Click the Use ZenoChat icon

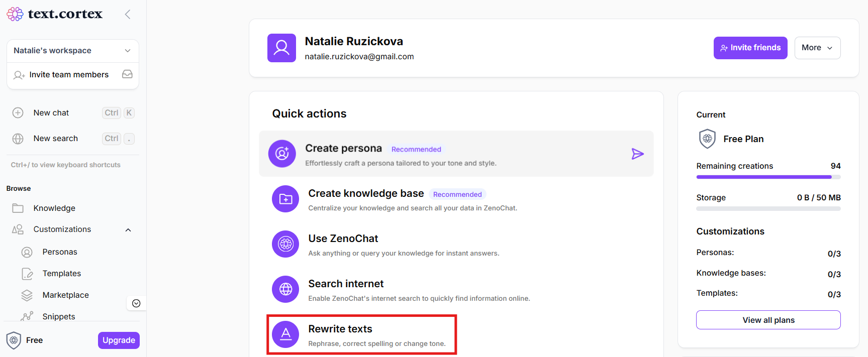pos(285,244)
